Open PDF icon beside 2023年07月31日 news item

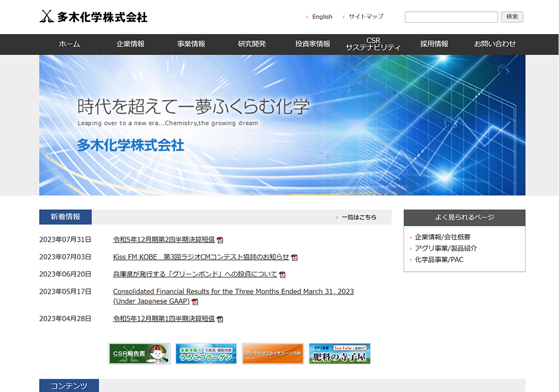[220, 240]
